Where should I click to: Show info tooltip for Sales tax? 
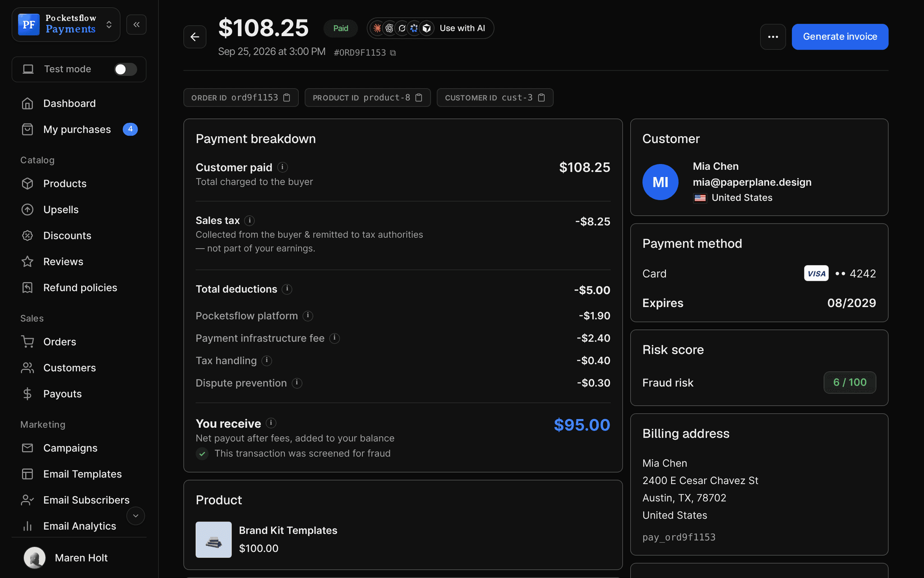pyautogui.click(x=249, y=220)
